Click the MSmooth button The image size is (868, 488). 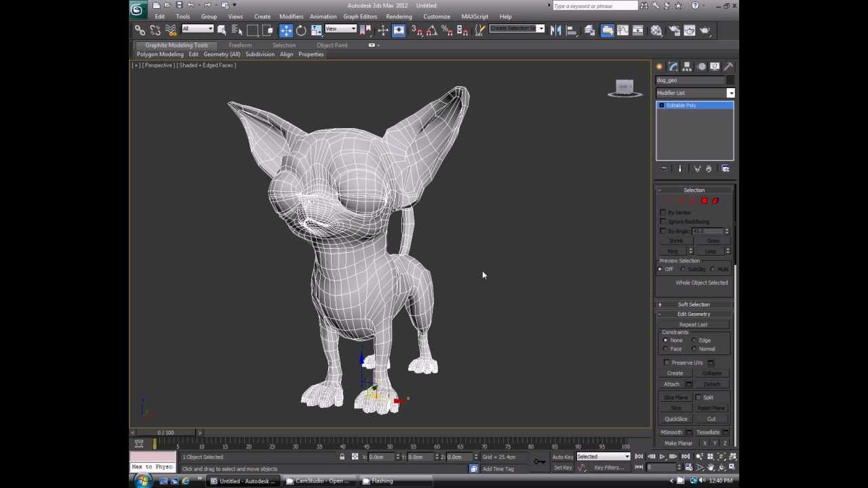coord(671,432)
